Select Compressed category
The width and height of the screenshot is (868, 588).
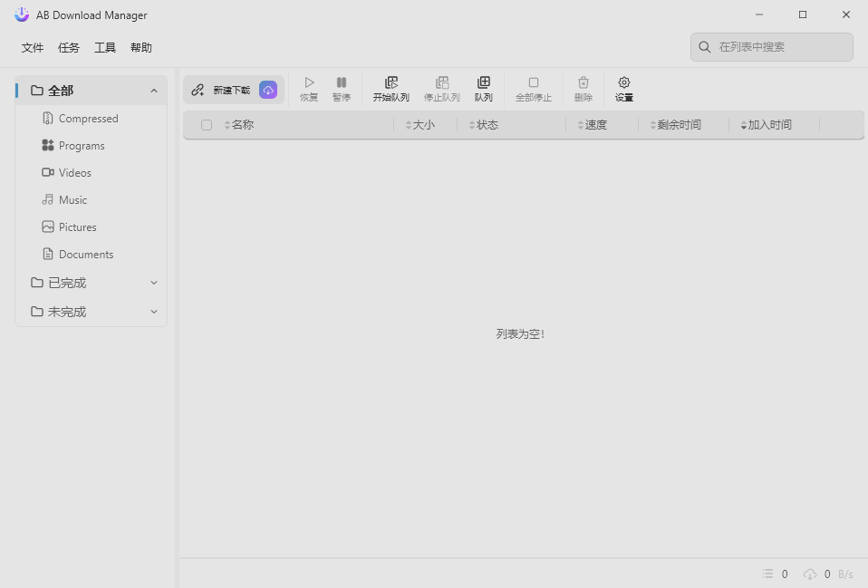[92, 119]
